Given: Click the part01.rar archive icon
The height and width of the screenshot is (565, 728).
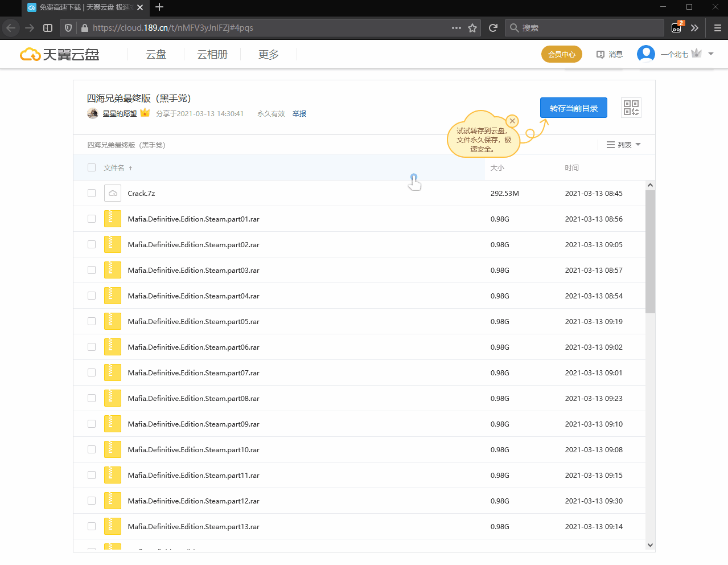Looking at the screenshot, I should pos(113,219).
